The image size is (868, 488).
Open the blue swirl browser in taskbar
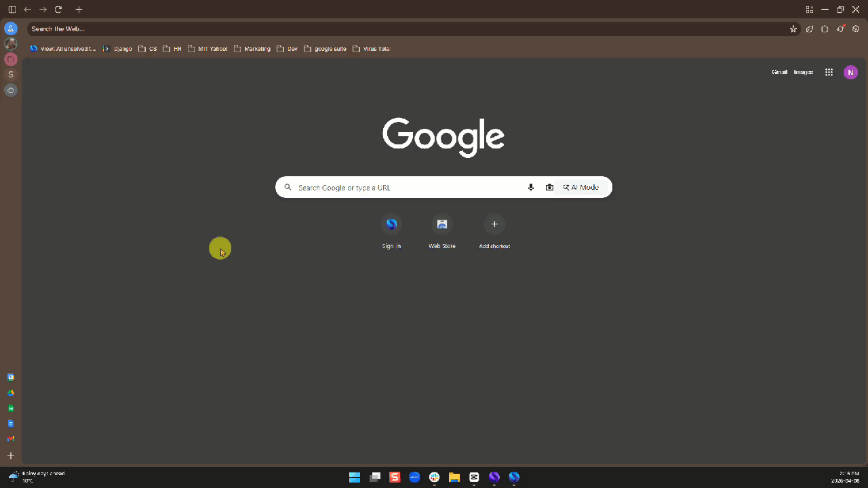pos(514,477)
